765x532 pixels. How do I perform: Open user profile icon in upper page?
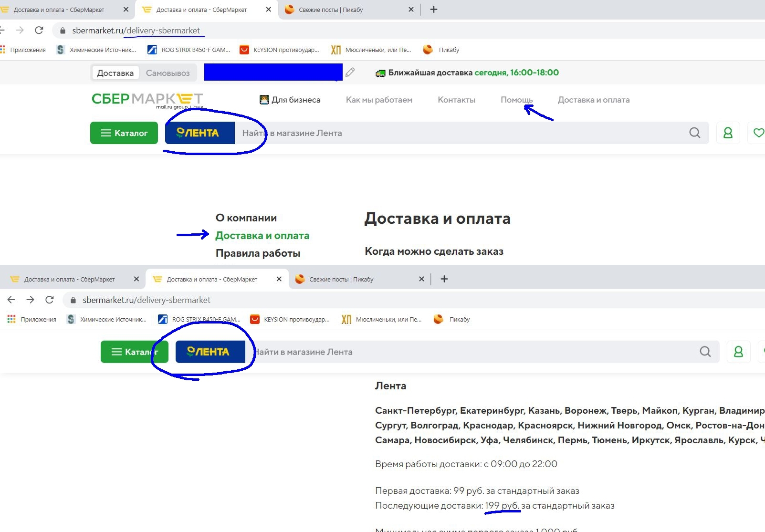728,133
